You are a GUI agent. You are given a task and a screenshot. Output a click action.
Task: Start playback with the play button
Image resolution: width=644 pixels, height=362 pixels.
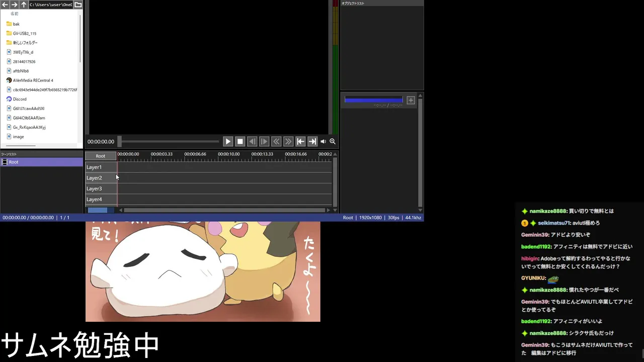coord(228,142)
